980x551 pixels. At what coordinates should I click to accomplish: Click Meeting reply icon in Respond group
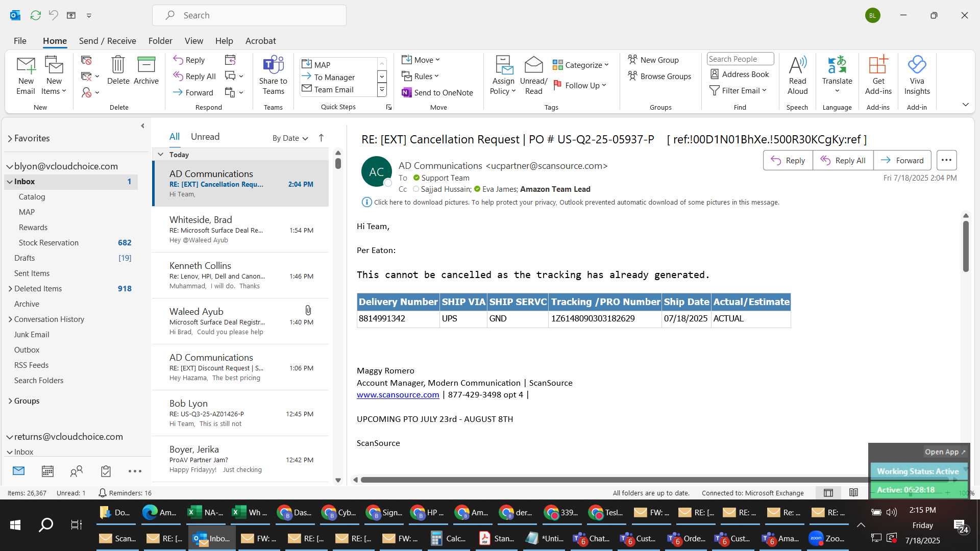click(x=230, y=60)
